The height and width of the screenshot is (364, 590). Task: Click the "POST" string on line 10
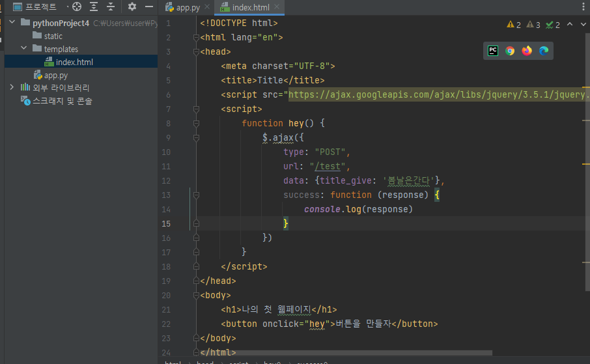pyautogui.click(x=330, y=152)
